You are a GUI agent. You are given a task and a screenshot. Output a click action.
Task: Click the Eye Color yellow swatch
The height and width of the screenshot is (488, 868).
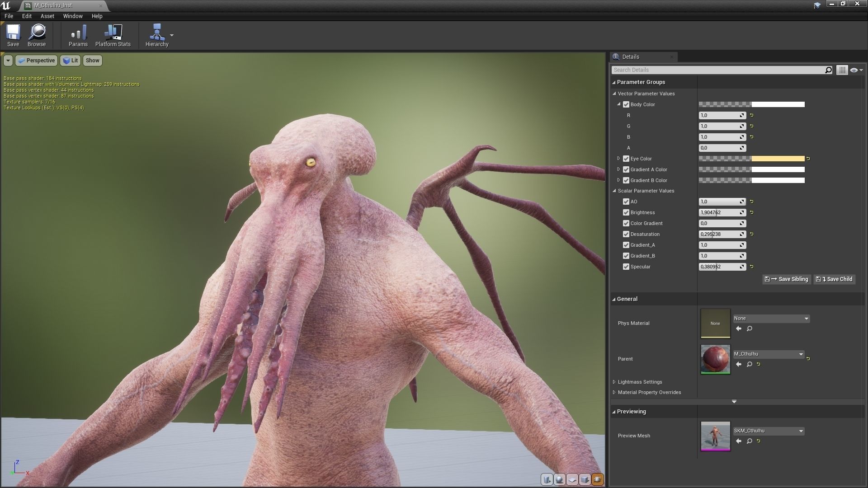[778, 159]
